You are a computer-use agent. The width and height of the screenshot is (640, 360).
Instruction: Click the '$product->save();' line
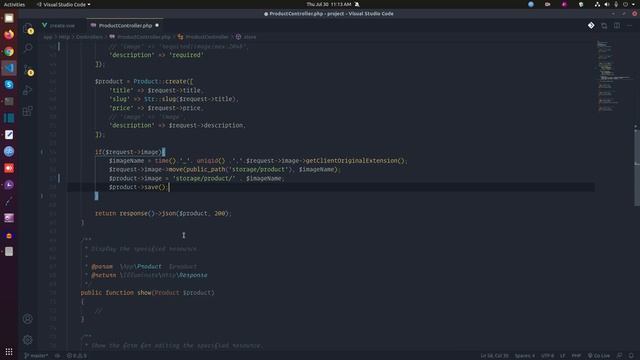(138, 187)
